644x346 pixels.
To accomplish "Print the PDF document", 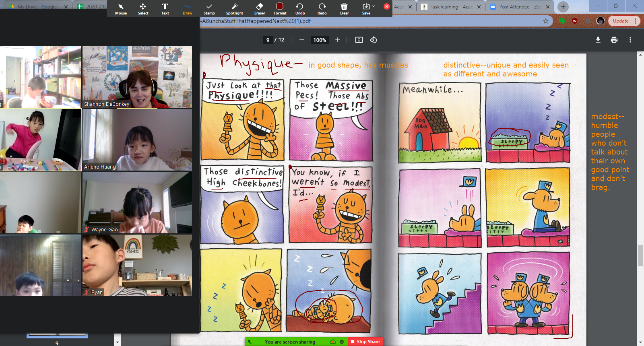I will tap(614, 40).
